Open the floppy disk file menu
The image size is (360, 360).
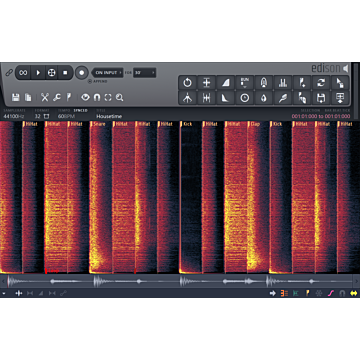(15, 97)
